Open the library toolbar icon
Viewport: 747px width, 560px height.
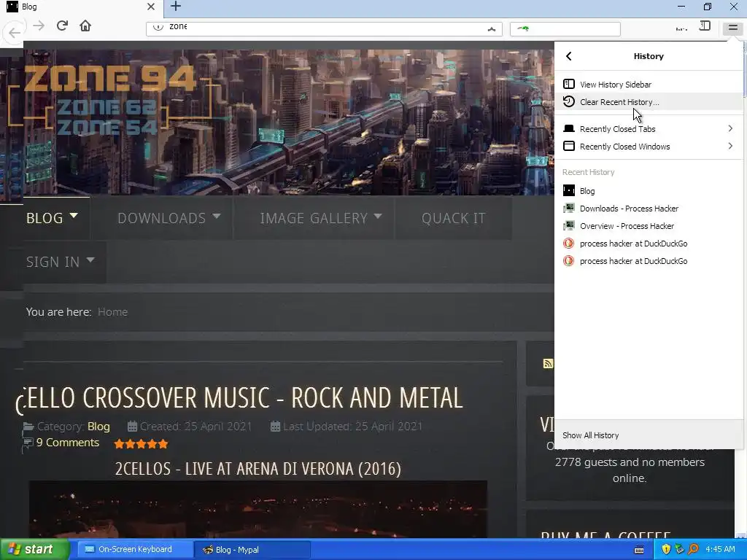682,28
